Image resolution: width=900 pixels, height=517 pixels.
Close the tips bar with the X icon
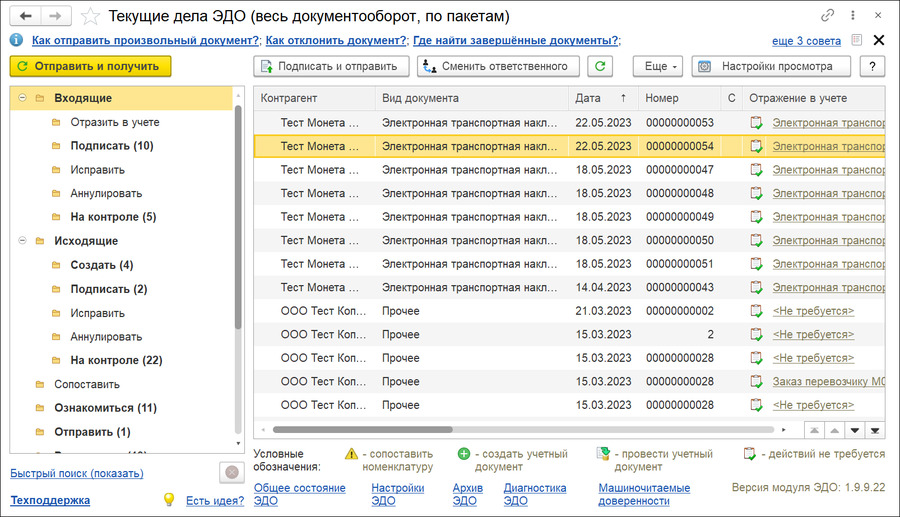(x=879, y=40)
